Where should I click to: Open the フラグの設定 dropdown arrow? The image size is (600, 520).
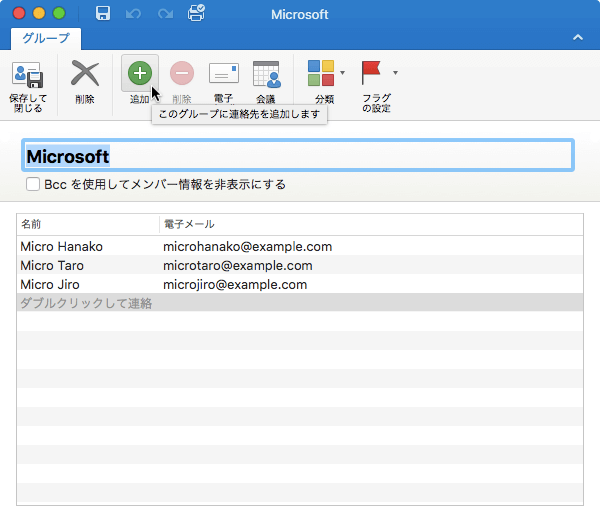coord(395,73)
